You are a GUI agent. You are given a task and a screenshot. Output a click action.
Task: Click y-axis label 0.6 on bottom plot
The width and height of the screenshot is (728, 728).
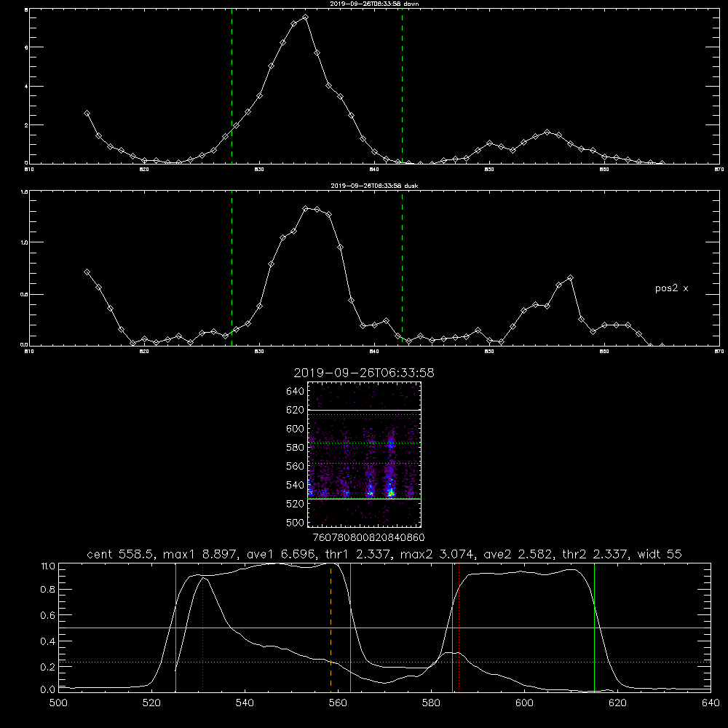[x=48, y=615]
